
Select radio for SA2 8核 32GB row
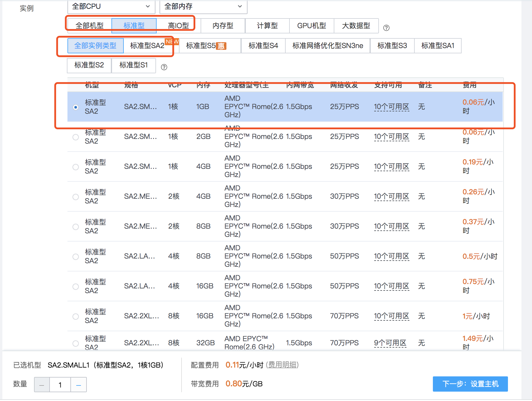click(x=76, y=343)
